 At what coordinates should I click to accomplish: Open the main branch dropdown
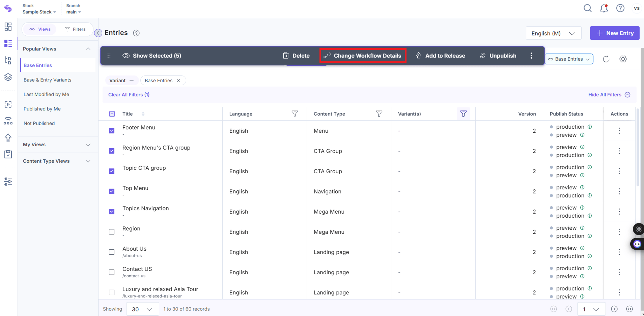click(x=73, y=12)
